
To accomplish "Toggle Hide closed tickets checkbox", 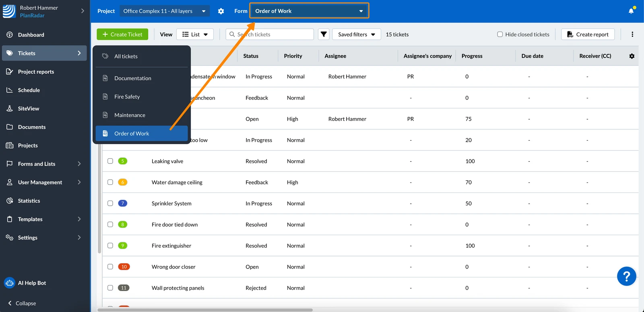I will pos(500,34).
